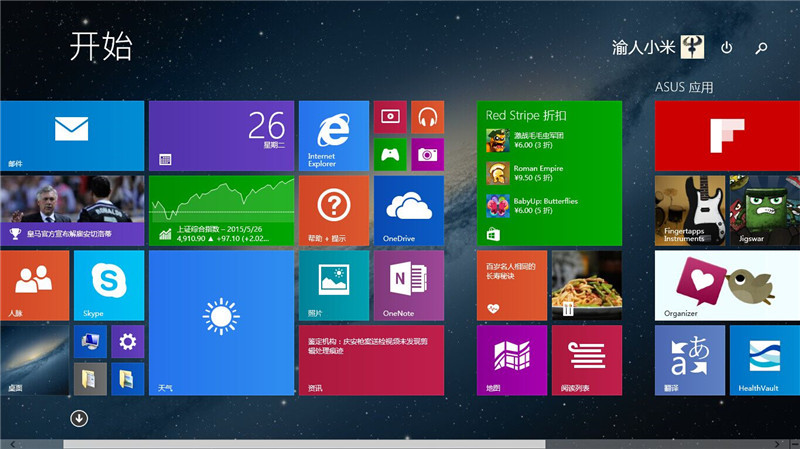Screen dimensions: 800x449
Task: Open the small Music headphones tile
Action: (427, 117)
